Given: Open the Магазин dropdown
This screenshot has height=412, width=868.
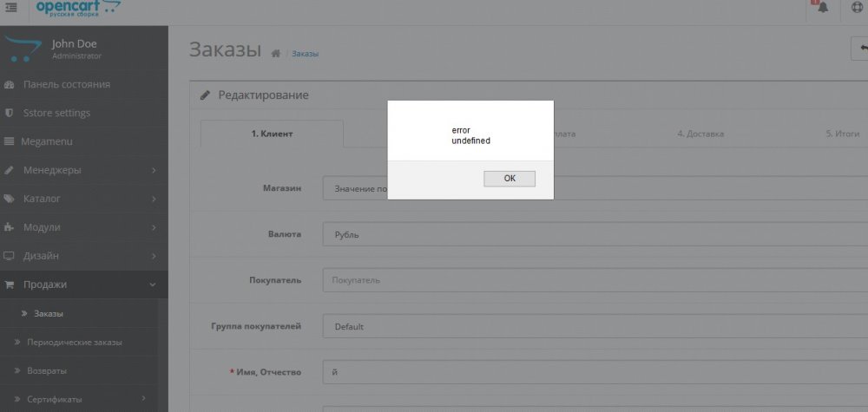Looking at the screenshot, I should 595,188.
